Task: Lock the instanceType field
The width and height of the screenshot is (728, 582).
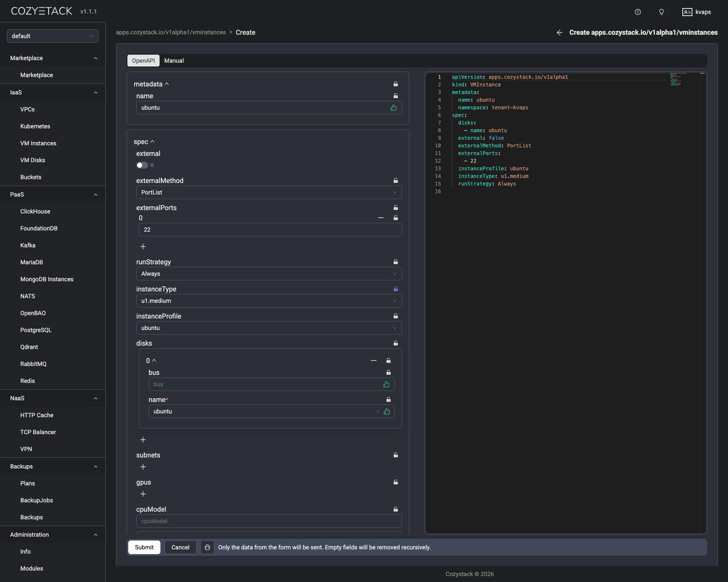Action: pos(395,289)
